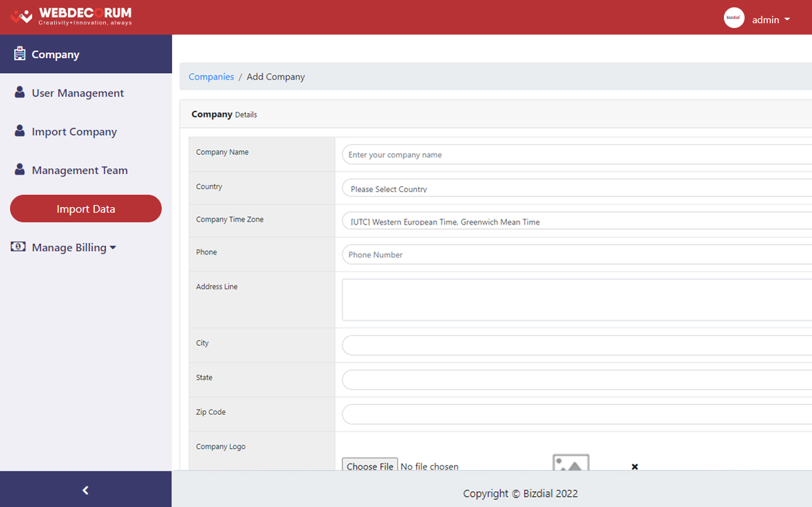Screen dimensions: 812x507
Task: Expand the Manage Billing menu
Action: click(74, 247)
